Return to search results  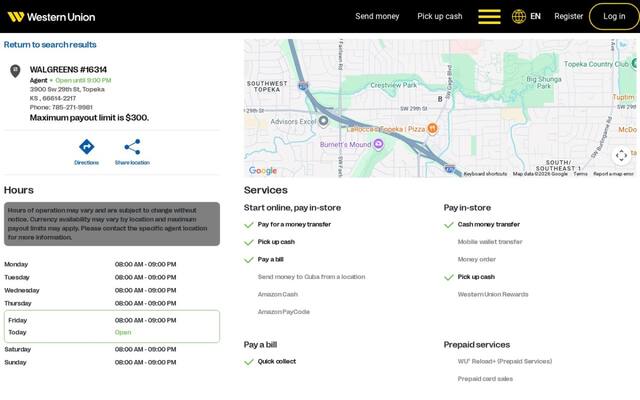50,44
